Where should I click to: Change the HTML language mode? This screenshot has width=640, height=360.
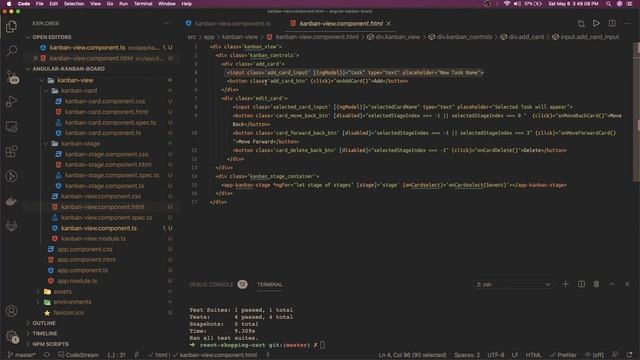tap(533, 355)
